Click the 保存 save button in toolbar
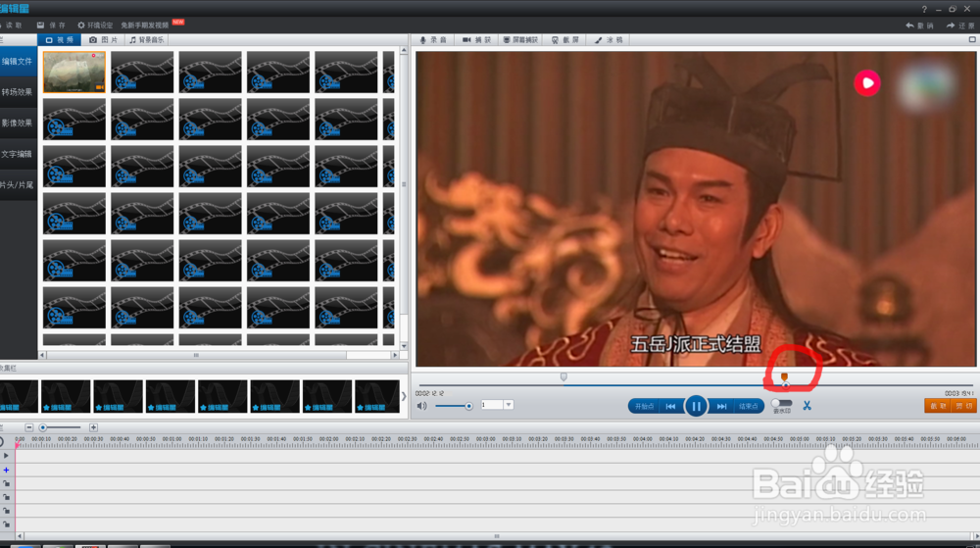This screenshot has height=548, width=980. tap(51, 25)
